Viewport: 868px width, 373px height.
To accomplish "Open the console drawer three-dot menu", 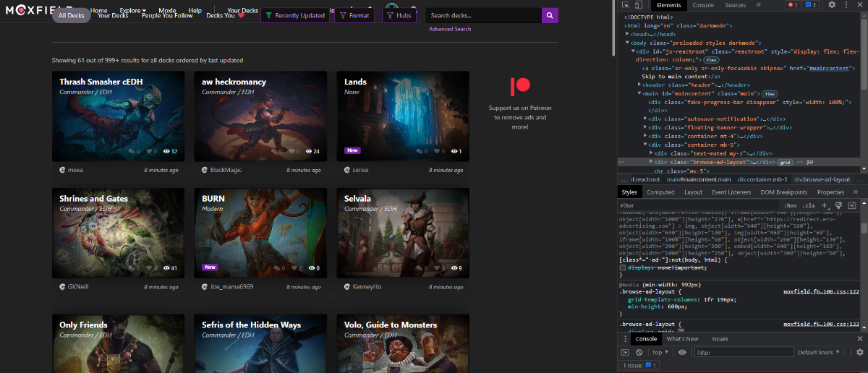I will [625, 338].
